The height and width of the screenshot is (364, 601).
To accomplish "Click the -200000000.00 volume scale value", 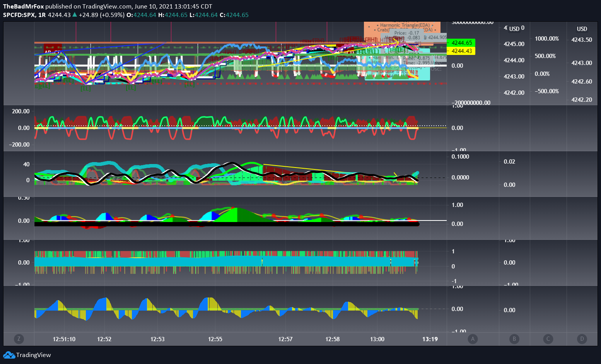I will tap(471, 103).
